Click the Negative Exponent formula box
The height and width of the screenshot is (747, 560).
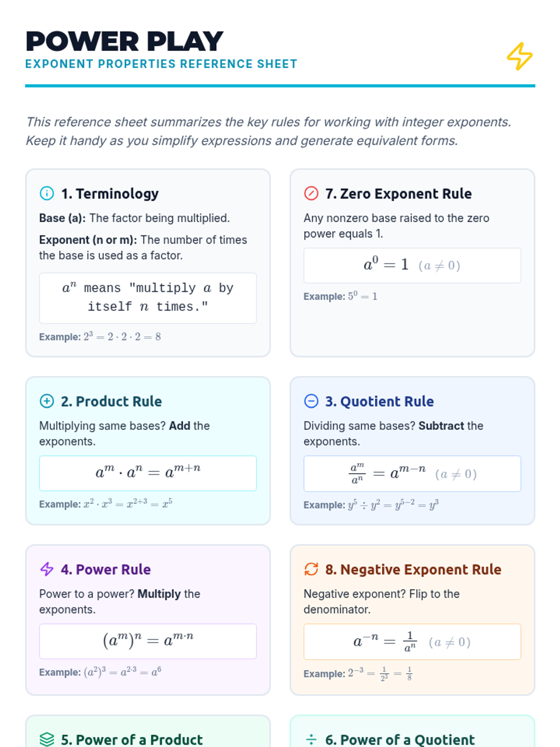(x=412, y=641)
